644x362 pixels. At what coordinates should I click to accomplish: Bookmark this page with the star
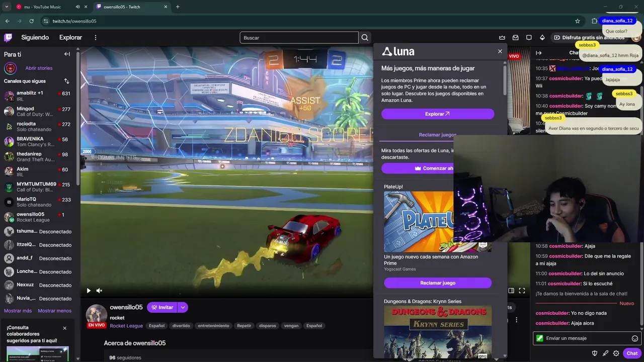click(x=578, y=21)
